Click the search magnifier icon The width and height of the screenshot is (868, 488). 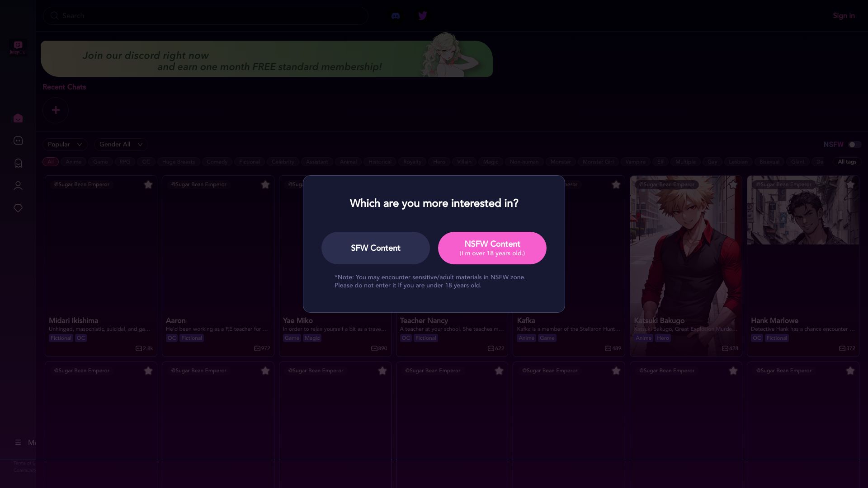[54, 16]
